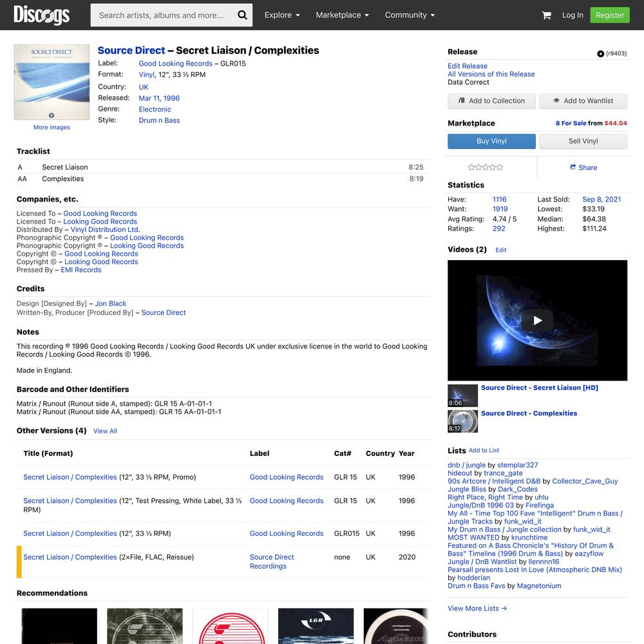This screenshot has width=644, height=644.
Task: Open the Jungle Bliss list
Action: [x=466, y=489]
